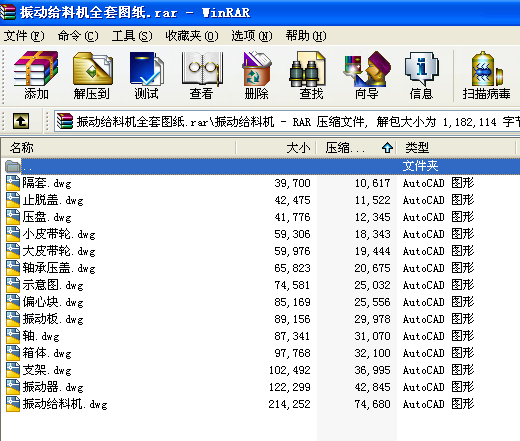Open the 工具(S) menu

132,36
